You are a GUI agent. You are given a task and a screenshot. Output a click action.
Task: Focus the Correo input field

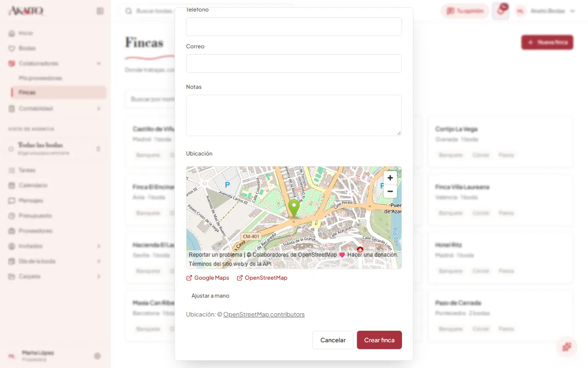[x=294, y=63]
